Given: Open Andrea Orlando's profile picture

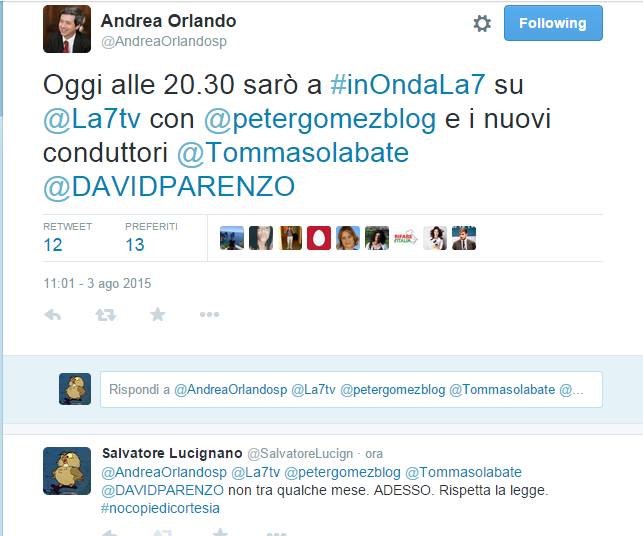Looking at the screenshot, I should (67, 29).
